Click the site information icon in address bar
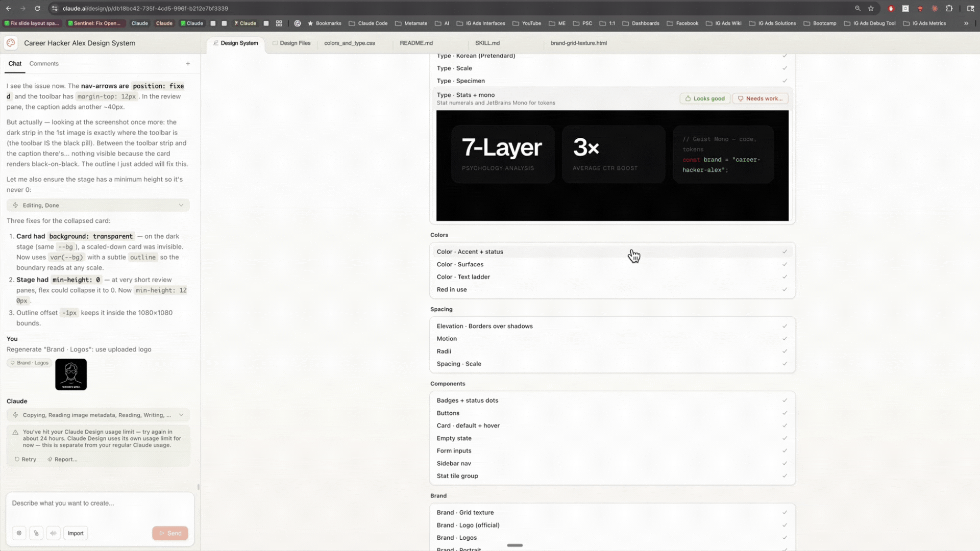This screenshot has width=980, height=551. tap(55, 8)
